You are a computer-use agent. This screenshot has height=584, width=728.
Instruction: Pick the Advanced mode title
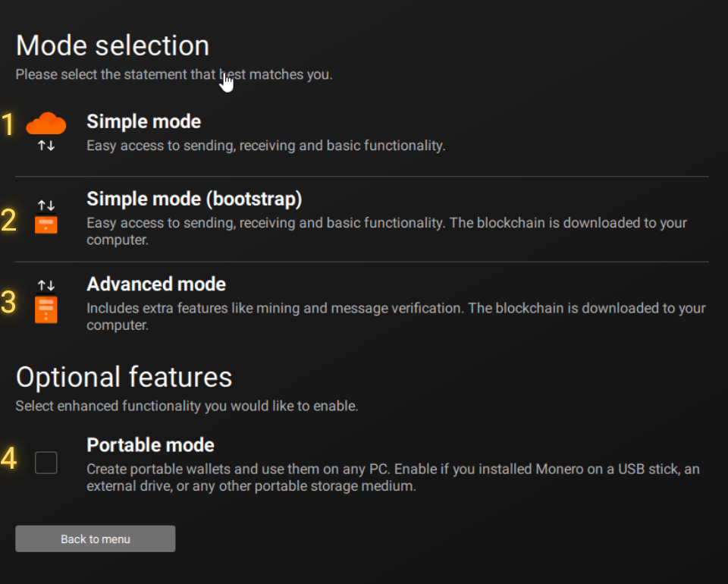pyautogui.click(x=156, y=284)
